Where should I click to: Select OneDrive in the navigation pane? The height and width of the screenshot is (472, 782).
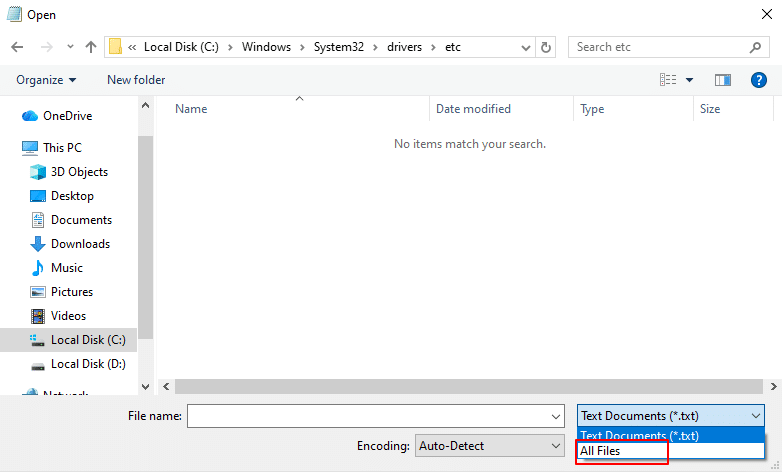tap(67, 116)
